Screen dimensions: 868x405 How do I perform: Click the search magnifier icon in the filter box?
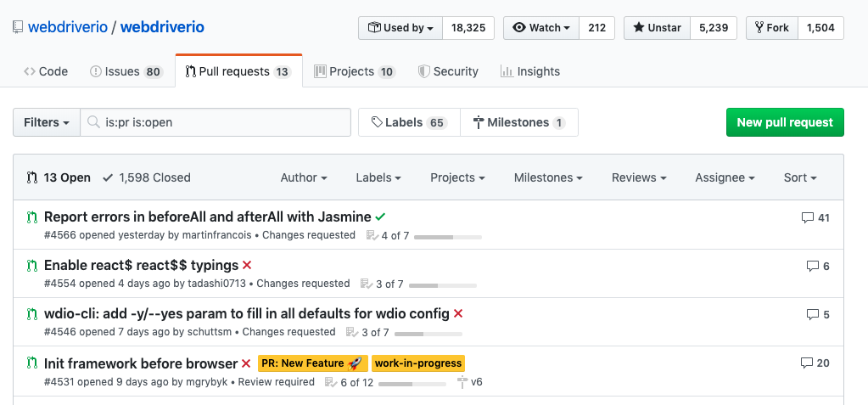(x=94, y=122)
